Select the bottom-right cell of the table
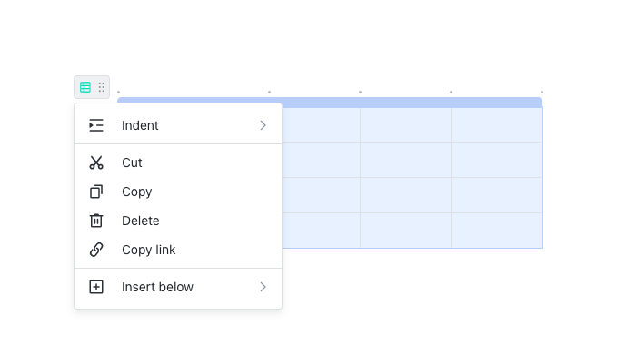Screen dimensions: 636x364 (496, 231)
